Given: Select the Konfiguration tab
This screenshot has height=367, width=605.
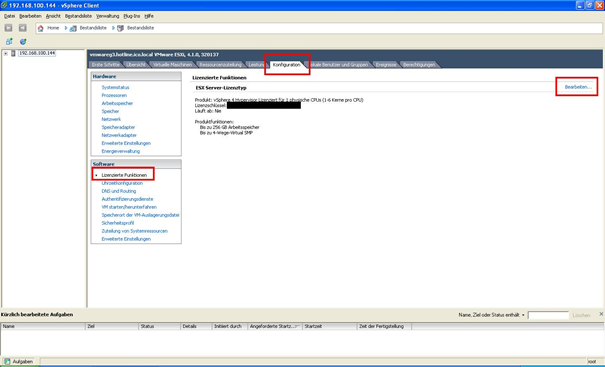Looking at the screenshot, I should click(286, 65).
